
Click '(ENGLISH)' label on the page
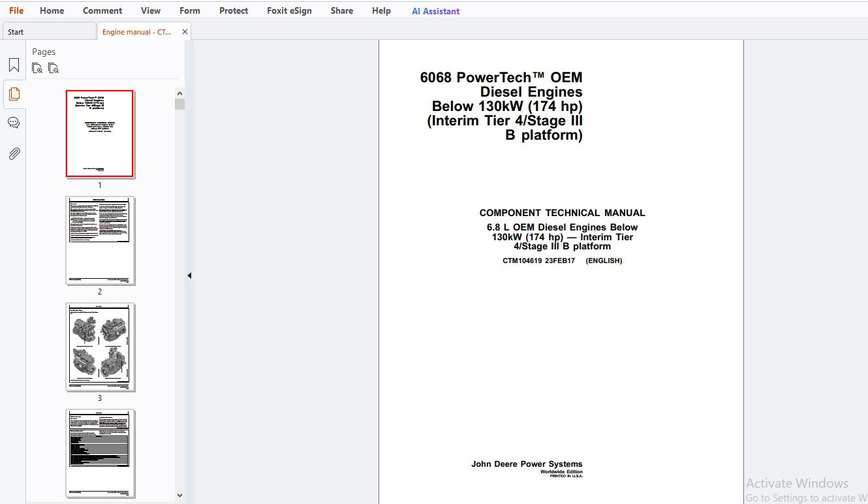pyautogui.click(x=604, y=260)
